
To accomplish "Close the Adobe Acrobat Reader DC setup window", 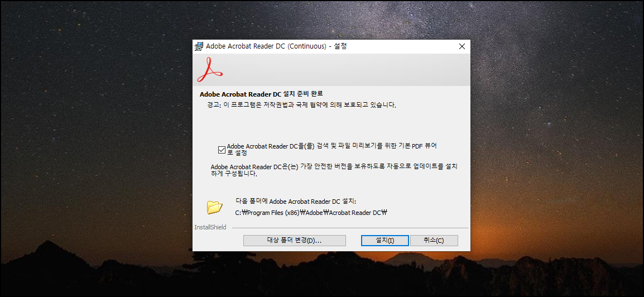I will [x=462, y=46].
